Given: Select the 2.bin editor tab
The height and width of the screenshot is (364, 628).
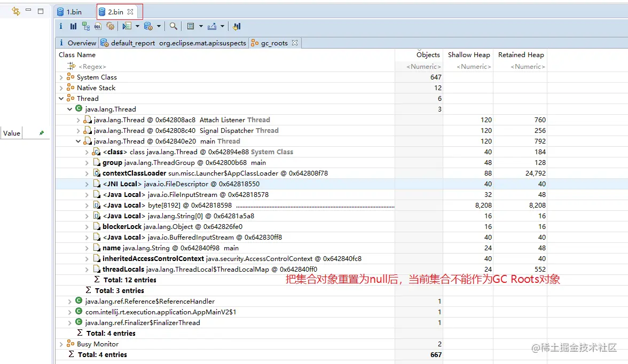Looking at the screenshot, I should pyautogui.click(x=115, y=12).
